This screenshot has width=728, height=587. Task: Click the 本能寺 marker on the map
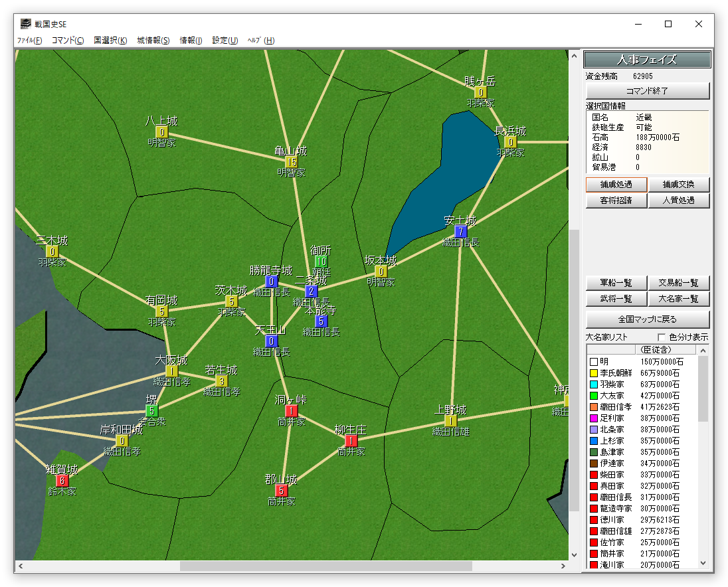pyautogui.click(x=321, y=321)
